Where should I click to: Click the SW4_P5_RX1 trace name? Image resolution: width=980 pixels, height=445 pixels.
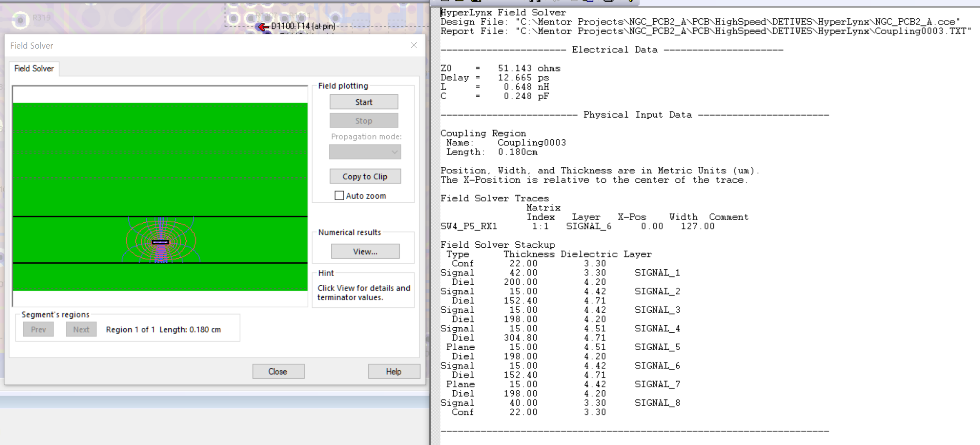click(469, 226)
